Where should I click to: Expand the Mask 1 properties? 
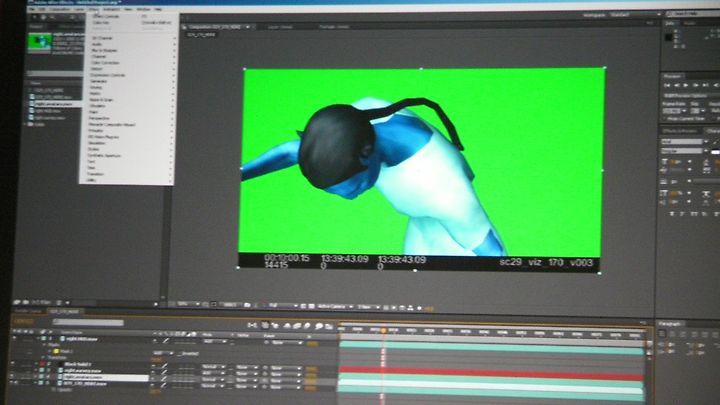click(51, 351)
